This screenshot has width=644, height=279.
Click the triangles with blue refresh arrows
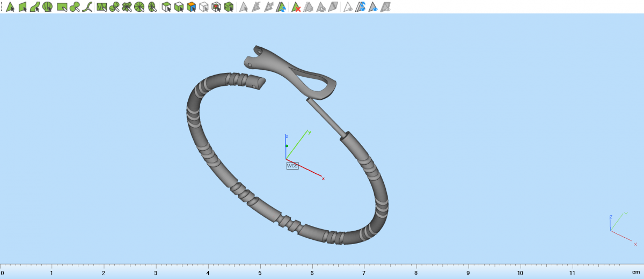(282, 7)
